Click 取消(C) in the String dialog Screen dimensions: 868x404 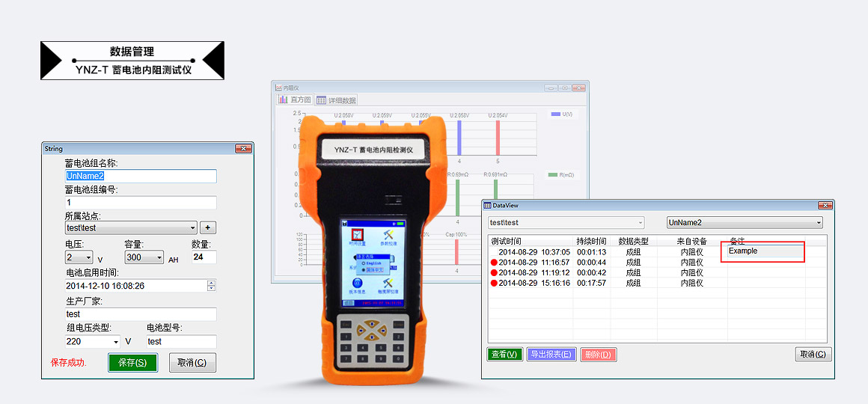tap(192, 363)
